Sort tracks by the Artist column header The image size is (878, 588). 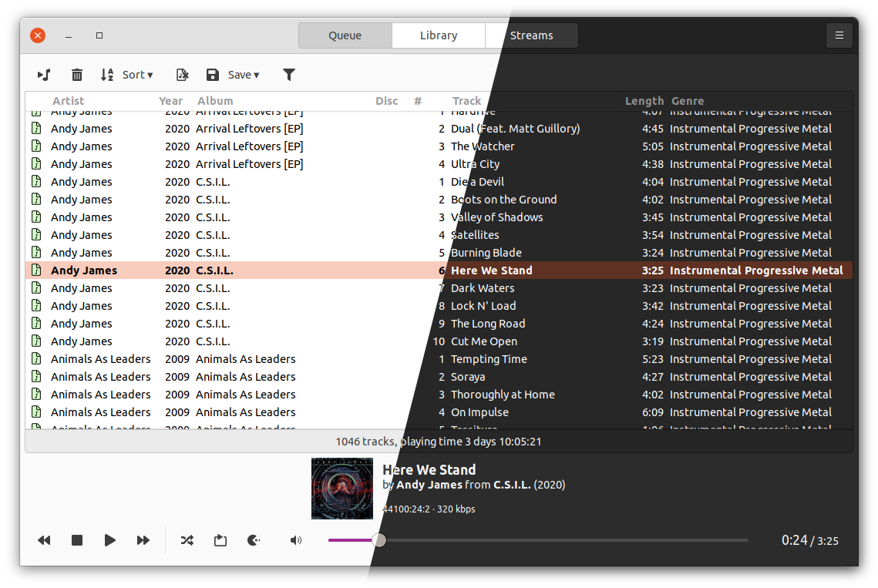coord(68,101)
